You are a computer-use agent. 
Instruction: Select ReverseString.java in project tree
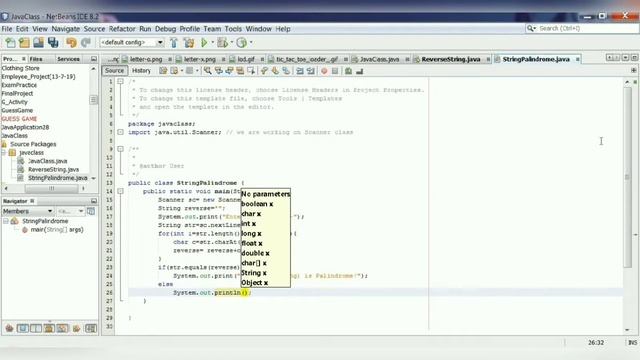pos(53,169)
